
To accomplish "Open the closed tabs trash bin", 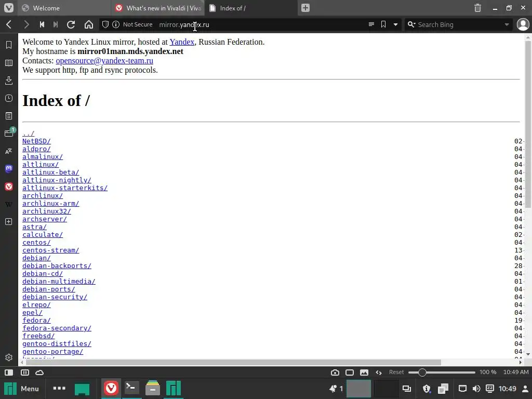I will [478, 8].
